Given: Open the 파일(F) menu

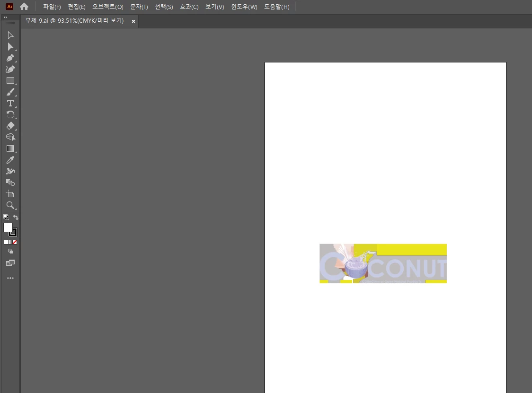Looking at the screenshot, I should coord(52,7).
